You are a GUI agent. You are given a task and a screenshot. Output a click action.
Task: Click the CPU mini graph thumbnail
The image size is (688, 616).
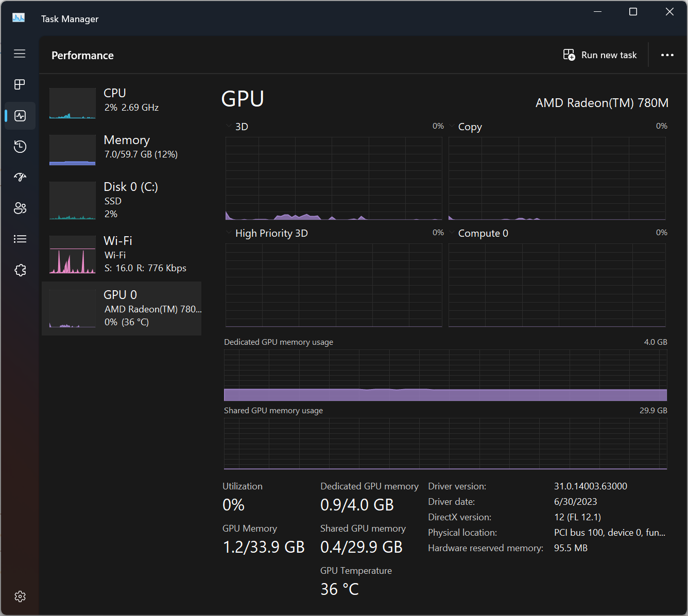coord(73,103)
